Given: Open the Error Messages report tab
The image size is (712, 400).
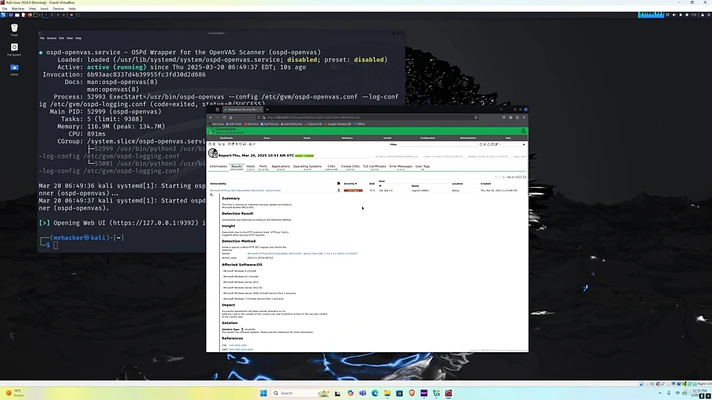Looking at the screenshot, I should tap(401, 166).
